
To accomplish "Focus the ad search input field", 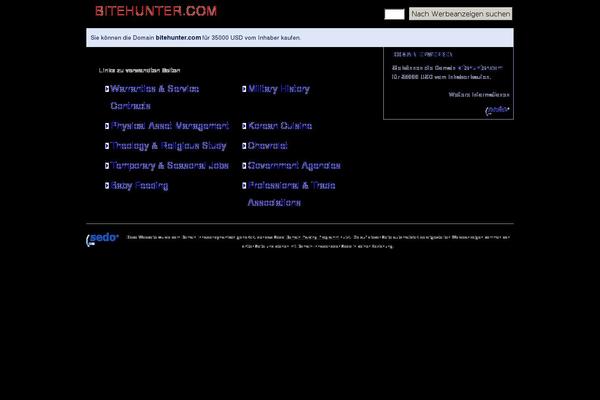I will 394,14.
